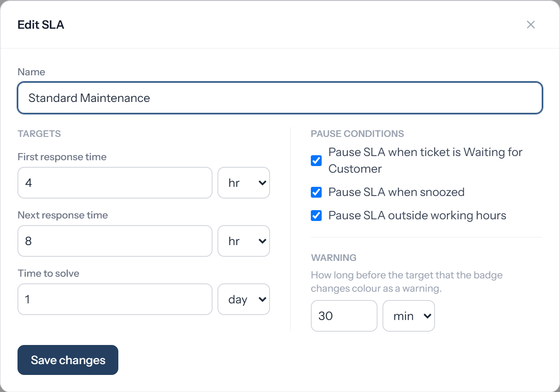560x392 pixels.
Task: Focus the First response time value field
Action: (x=115, y=183)
